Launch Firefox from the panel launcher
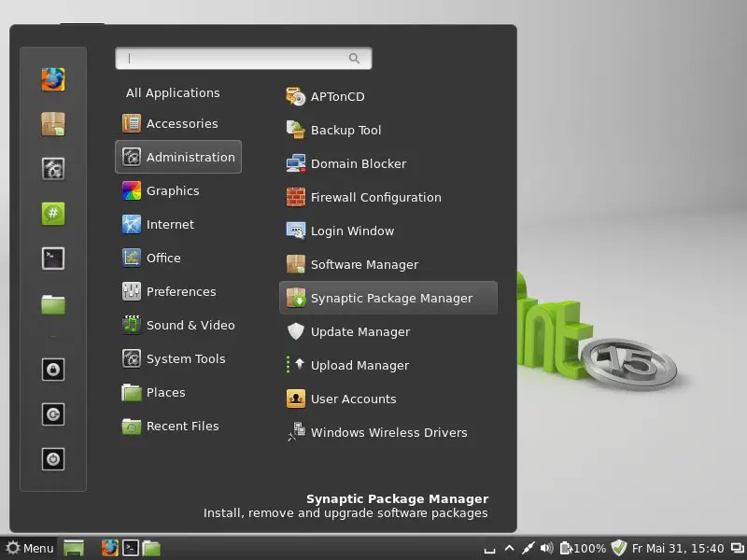 pyautogui.click(x=109, y=548)
